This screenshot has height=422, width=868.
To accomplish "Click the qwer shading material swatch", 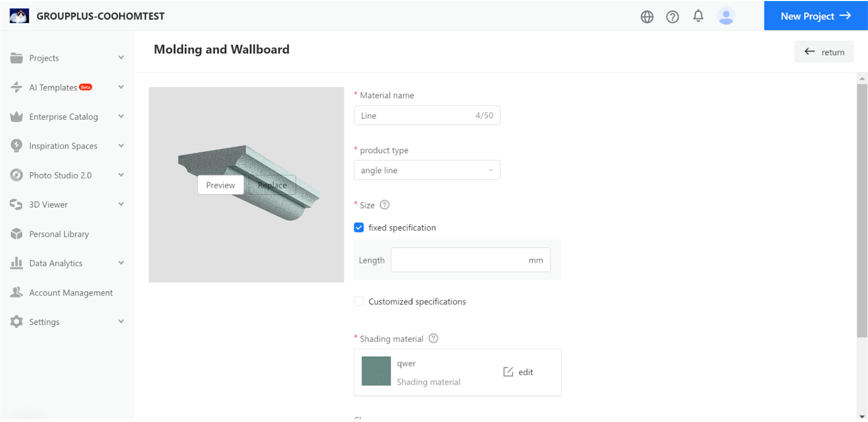I will [x=376, y=371].
